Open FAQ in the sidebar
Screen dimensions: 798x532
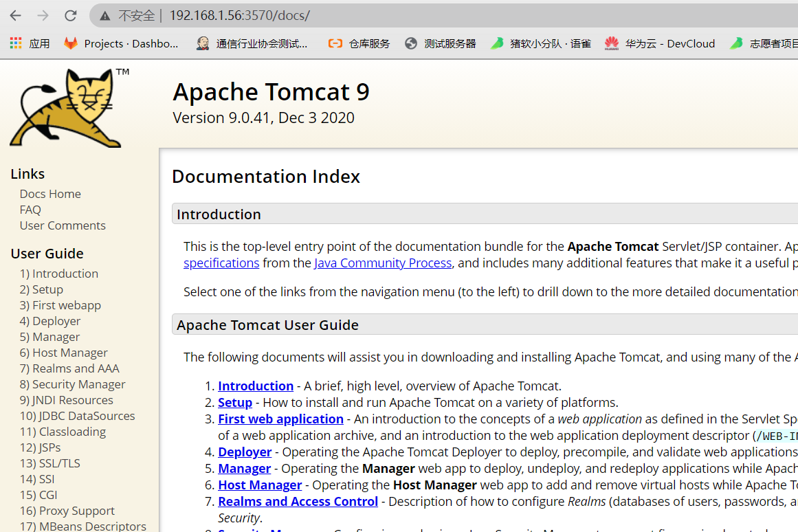pos(30,210)
